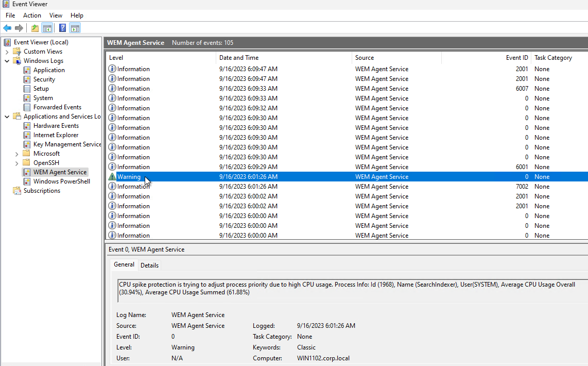This screenshot has height=366, width=588.
Task: Click the Forward arrow toolbar icon
Action: pos(19,28)
